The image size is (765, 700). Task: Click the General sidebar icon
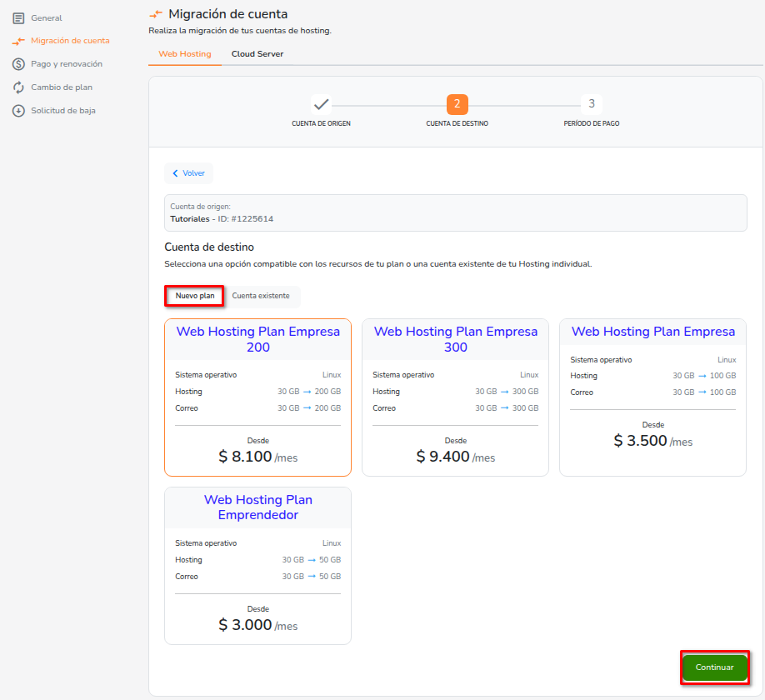click(18, 18)
